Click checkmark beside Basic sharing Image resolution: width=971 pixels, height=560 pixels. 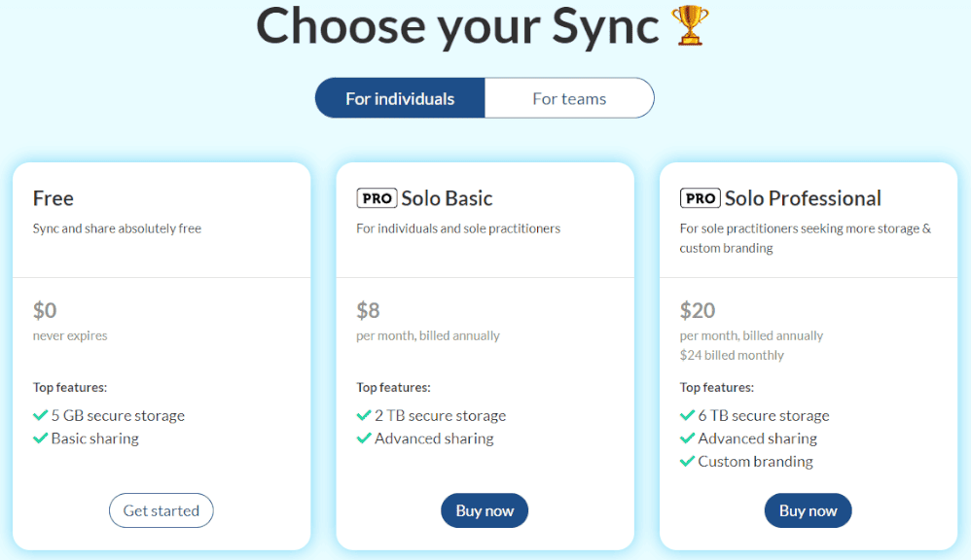pos(41,438)
